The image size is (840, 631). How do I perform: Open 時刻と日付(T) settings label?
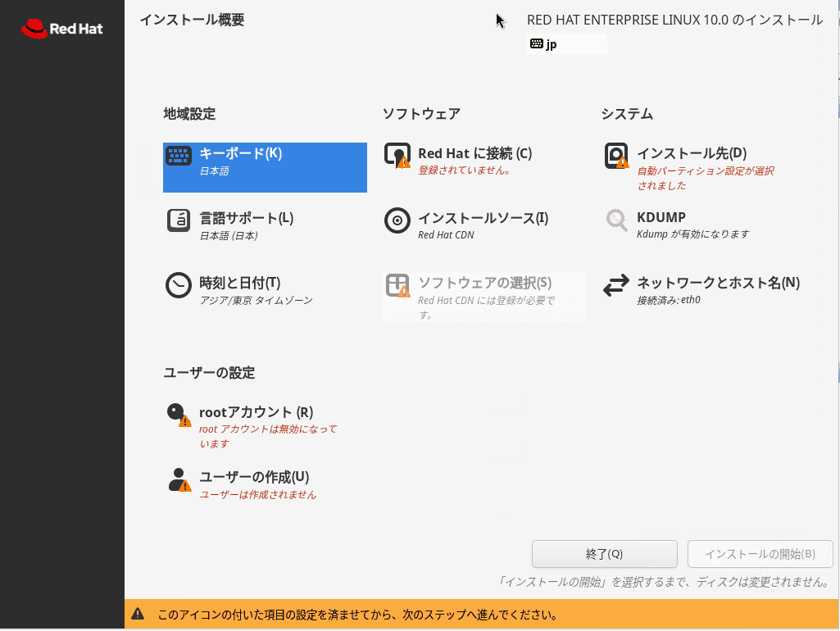click(240, 283)
